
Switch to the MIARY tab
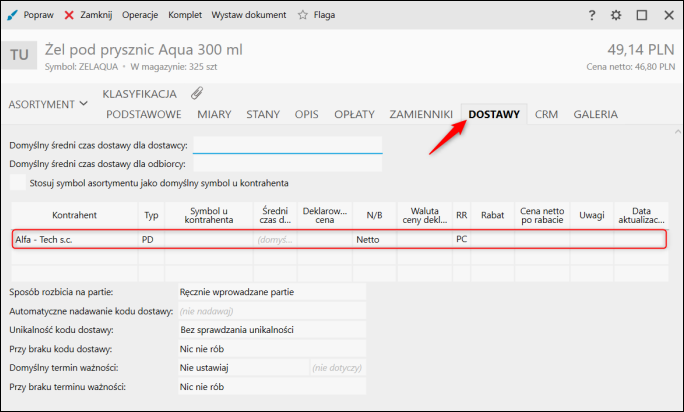point(214,114)
